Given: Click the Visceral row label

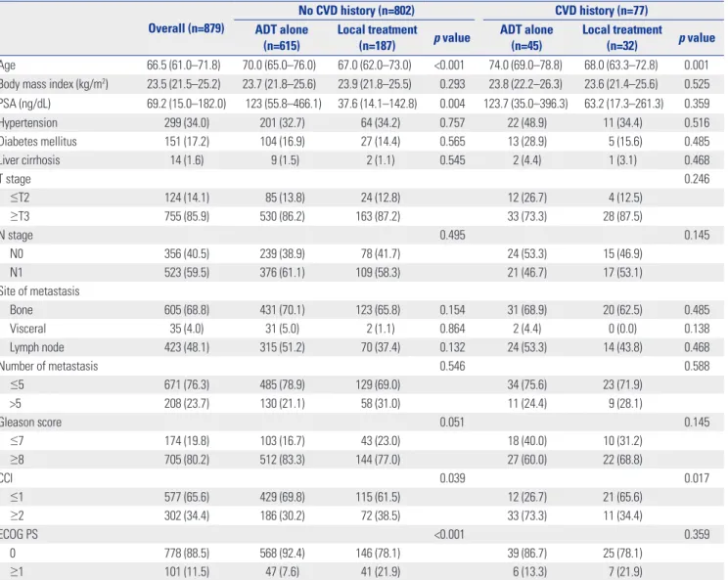Looking at the screenshot, I should [x=27, y=329].
